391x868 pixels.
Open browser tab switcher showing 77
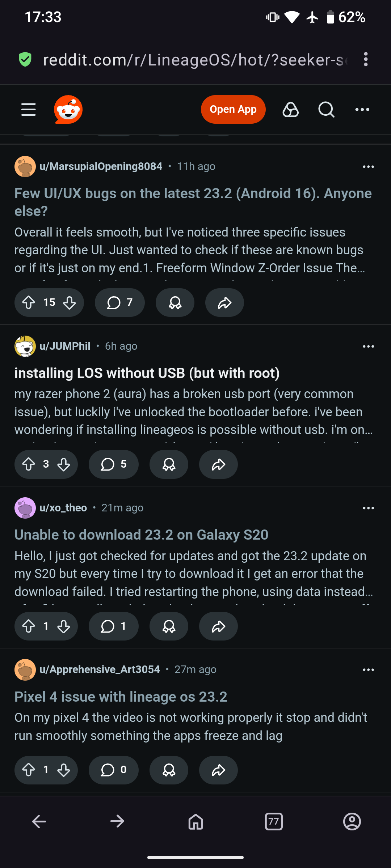[x=274, y=822]
